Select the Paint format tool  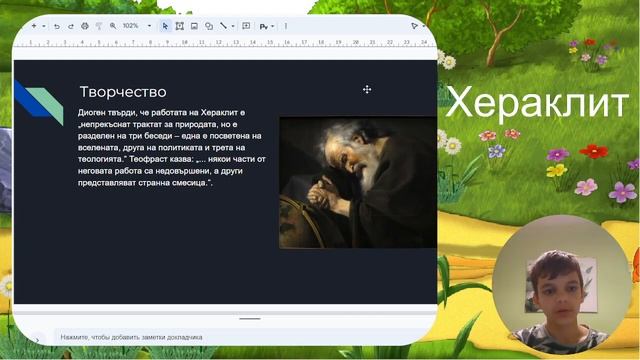[99, 26]
